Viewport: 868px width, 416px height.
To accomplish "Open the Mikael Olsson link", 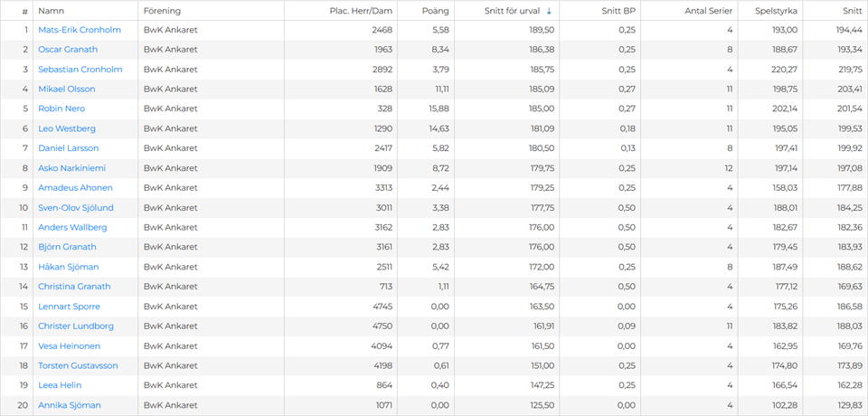I will pyautogui.click(x=66, y=89).
